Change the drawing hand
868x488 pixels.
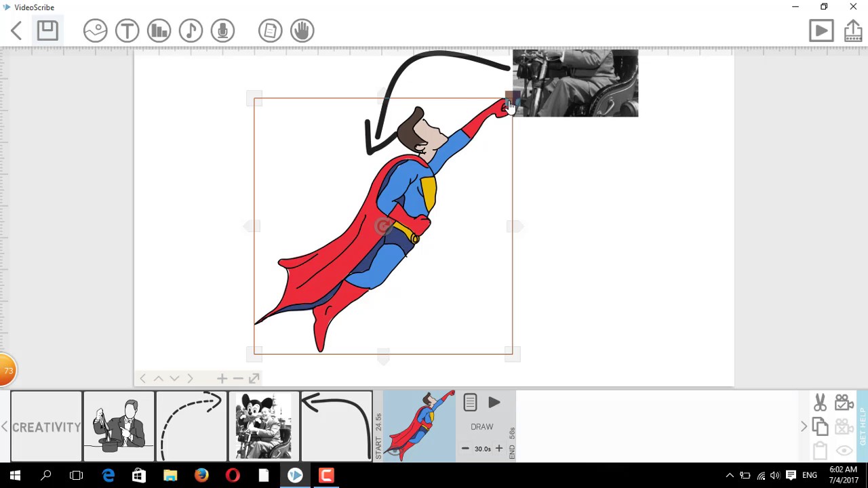tap(302, 30)
